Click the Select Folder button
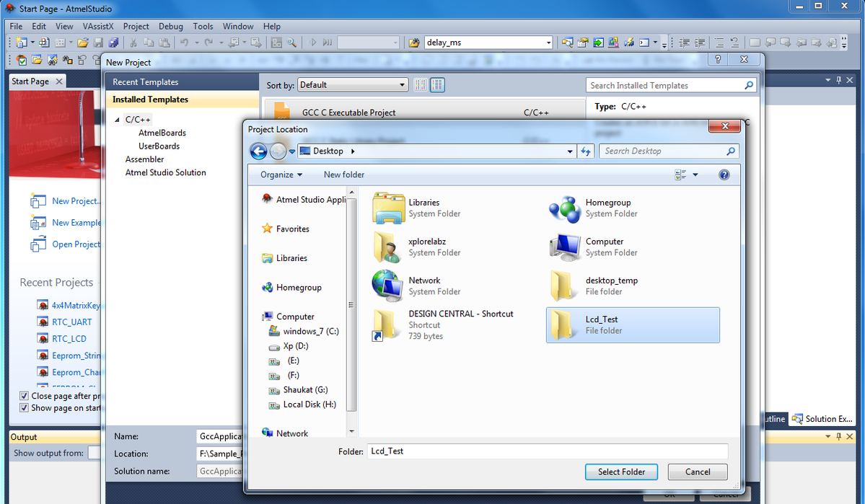Image resolution: width=865 pixels, height=504 pixels. [x=621, y=472]
